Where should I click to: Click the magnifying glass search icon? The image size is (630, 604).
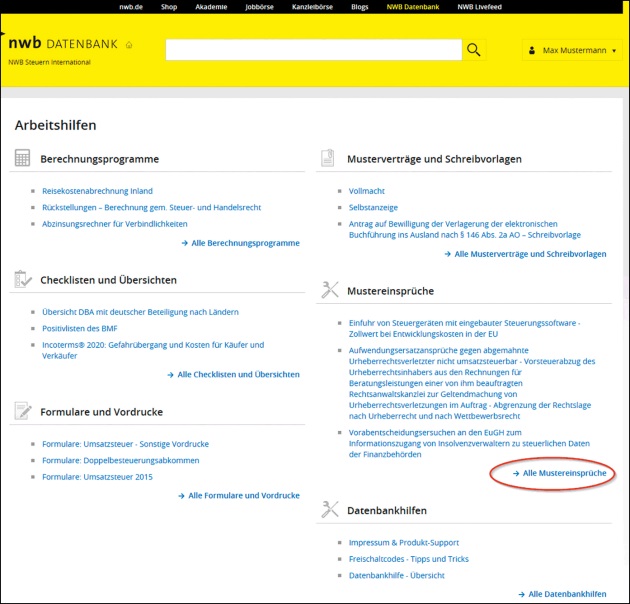pos(474,50)
